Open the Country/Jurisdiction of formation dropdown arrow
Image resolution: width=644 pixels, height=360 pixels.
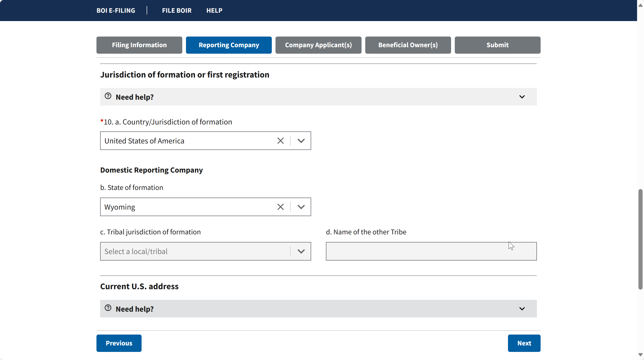coord(301,141)
